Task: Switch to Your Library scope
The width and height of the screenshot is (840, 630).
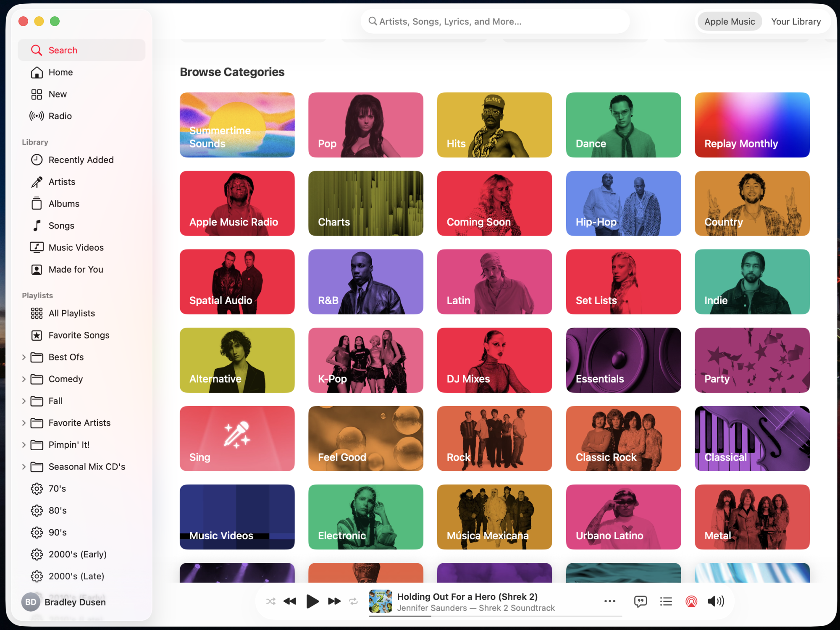Action: (x=795, y=21)
